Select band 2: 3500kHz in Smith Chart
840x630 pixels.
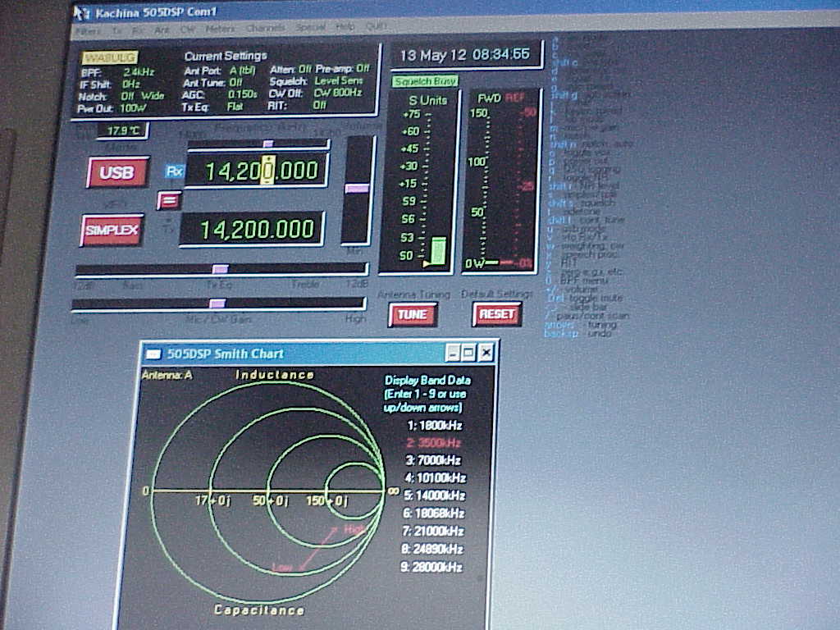[x=433, y=443]
